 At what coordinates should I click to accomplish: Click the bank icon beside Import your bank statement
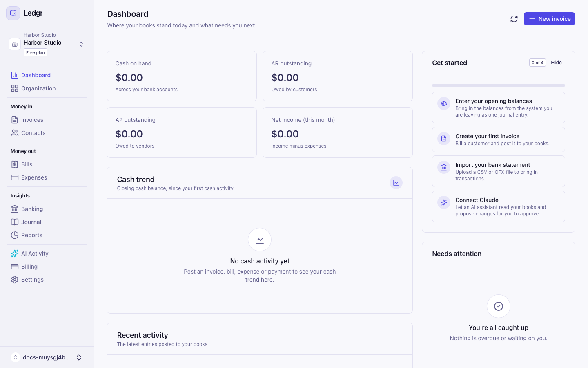(x=444, y=167)
